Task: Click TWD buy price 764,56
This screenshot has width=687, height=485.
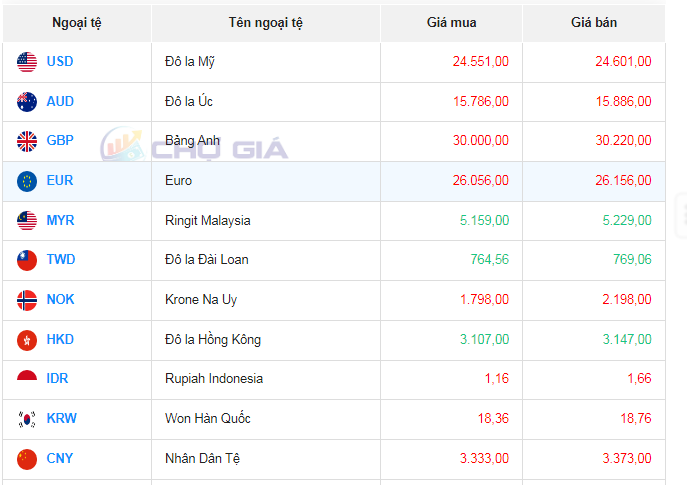Action: pyautogui.click(x=490, y=259)
